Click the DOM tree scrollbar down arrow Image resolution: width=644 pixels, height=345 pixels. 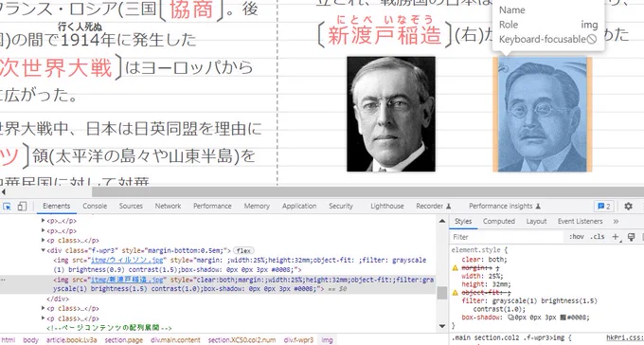[442, 326]
